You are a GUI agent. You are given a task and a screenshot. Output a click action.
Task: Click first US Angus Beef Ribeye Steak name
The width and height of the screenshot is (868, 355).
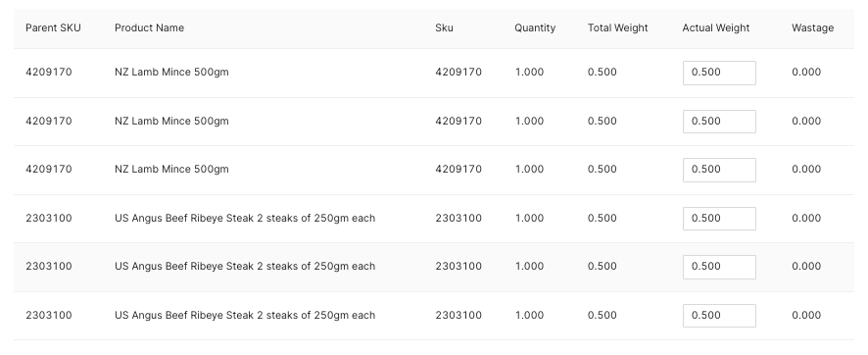(245, 219)
